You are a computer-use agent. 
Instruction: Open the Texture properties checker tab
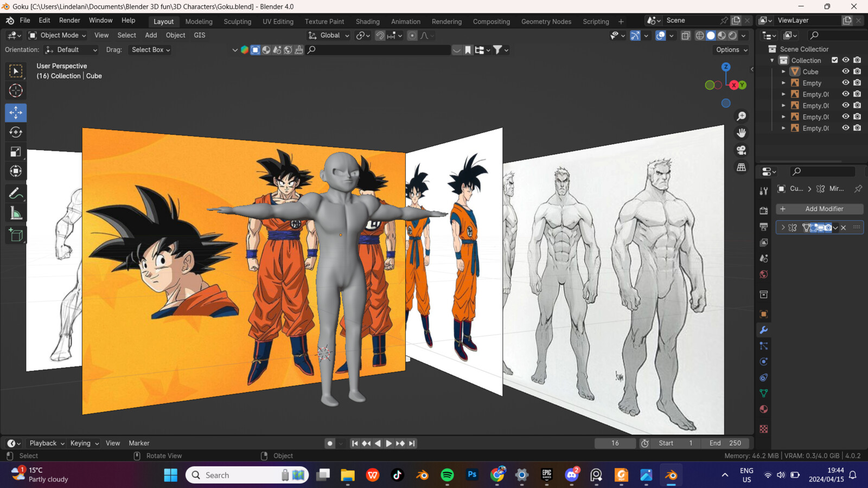(764, 429)
